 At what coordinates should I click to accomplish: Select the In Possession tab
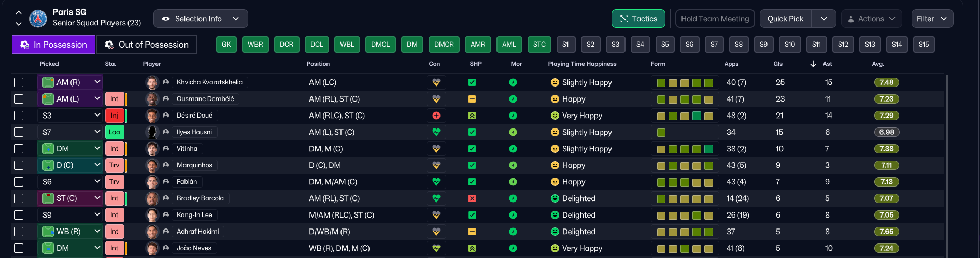(x=53, y=45)
